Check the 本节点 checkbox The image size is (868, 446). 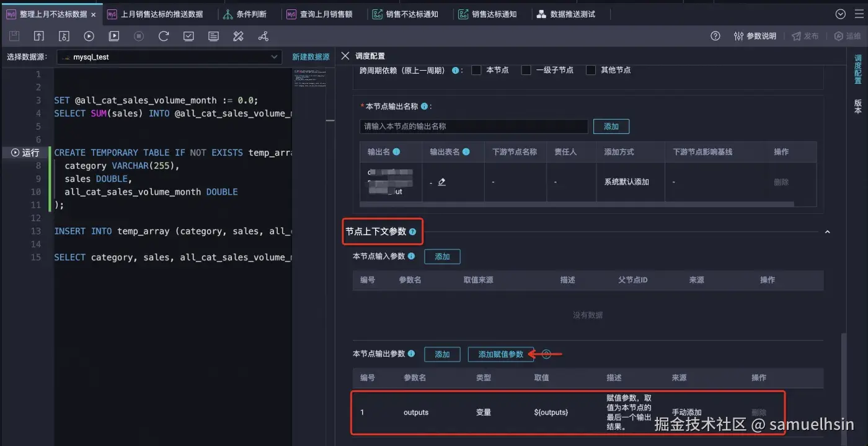(x=476, y=70)
